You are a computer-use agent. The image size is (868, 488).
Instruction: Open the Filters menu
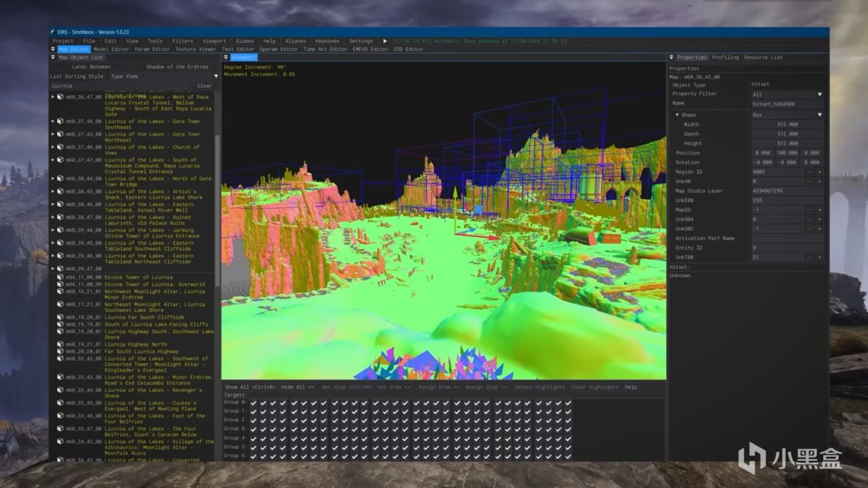pyautogui.click(x=182, y=41)
